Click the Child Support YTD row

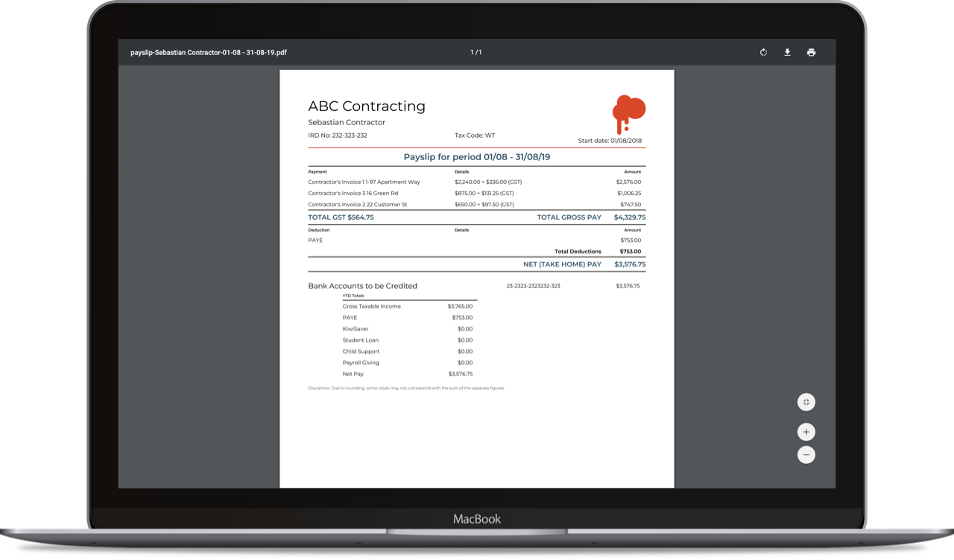click(x=408, y=351)
